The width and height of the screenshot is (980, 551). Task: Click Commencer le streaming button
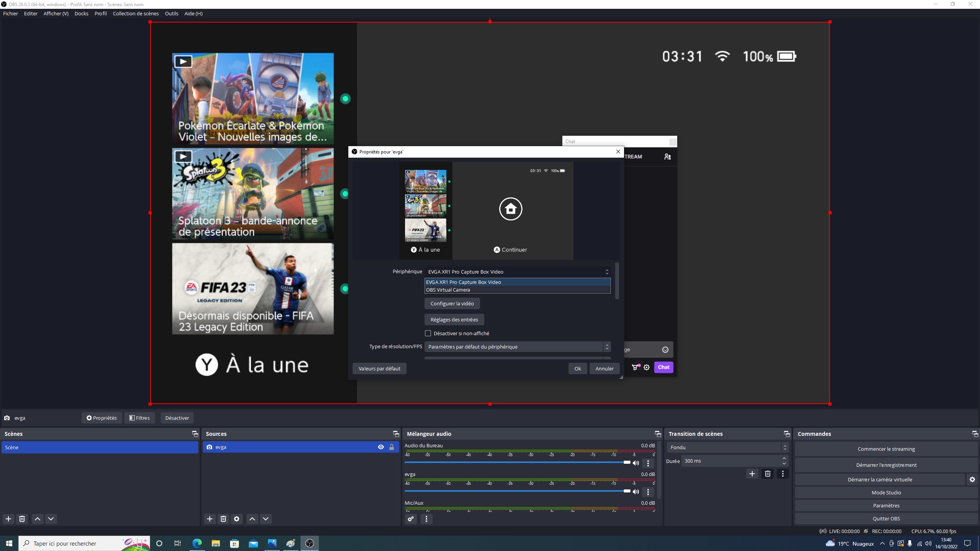(886, 449)
